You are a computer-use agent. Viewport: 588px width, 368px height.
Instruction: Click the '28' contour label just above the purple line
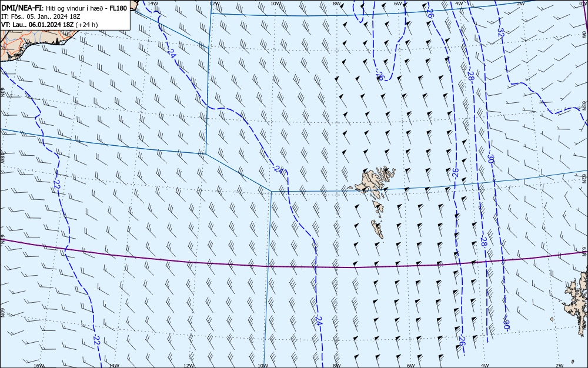tap(483, 242)
